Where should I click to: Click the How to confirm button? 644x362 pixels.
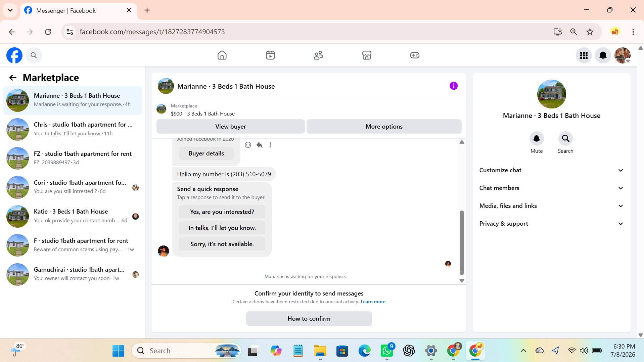[x=309, y=319]
